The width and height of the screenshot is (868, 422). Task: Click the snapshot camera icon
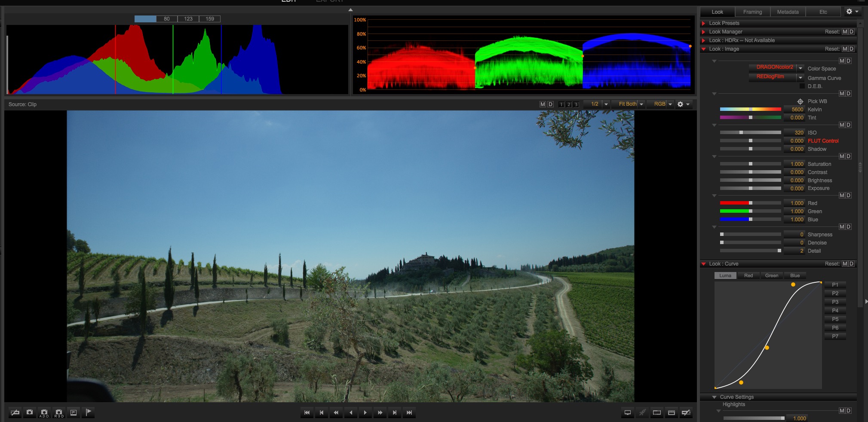30,413
